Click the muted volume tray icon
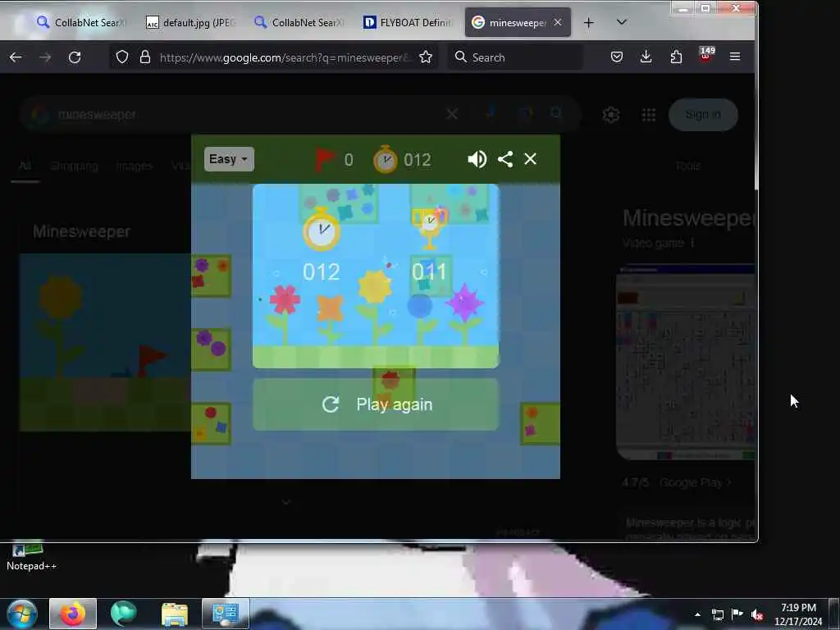 point(757,614)
